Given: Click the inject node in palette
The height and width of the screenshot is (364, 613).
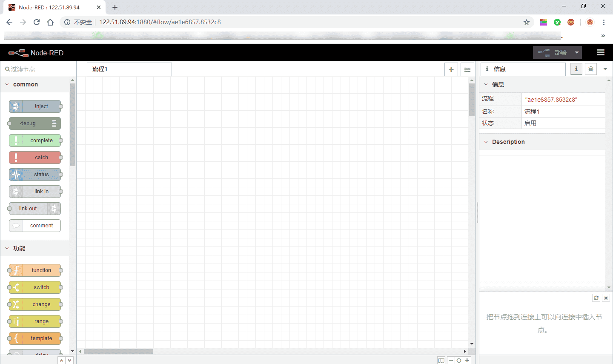Looking at the screenshot, I should (35, 106).
